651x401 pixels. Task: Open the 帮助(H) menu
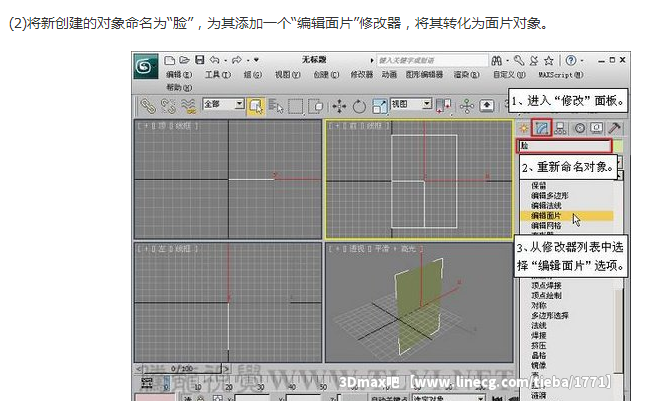[x=179, y=87]
